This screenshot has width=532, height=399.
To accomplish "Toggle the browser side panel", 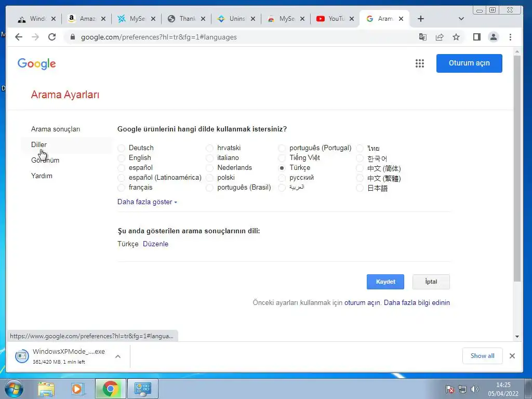I will pyautogui.click(x=477, y=37).
